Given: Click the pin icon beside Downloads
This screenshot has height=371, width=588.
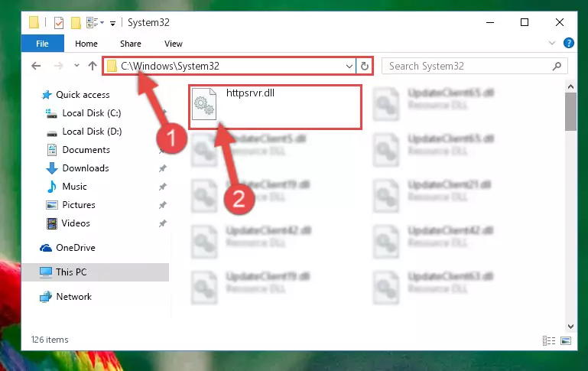Looking at the screenshot, I should pyautogui.click(x=162, y=168).
